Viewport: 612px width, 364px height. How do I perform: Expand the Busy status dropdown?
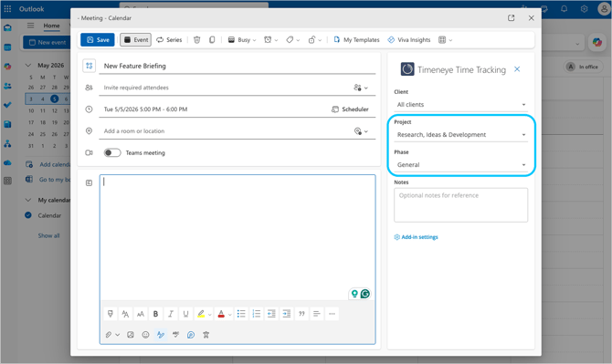tap(254, 40)
